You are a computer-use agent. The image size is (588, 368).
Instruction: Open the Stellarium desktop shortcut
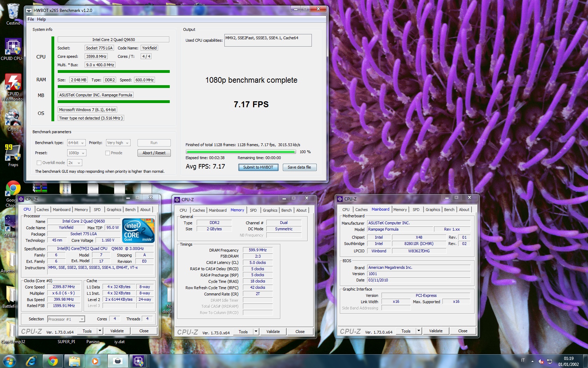(x=10, y=226)
